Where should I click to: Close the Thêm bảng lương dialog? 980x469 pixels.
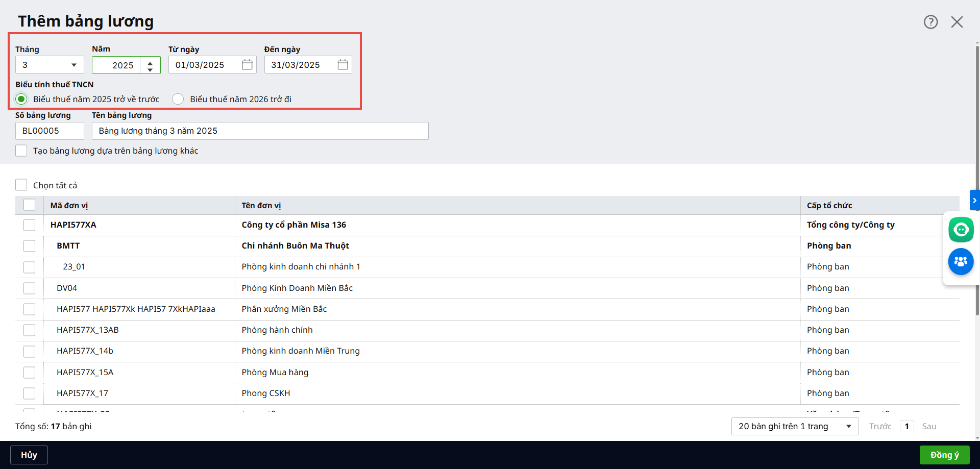coord(957,22)
